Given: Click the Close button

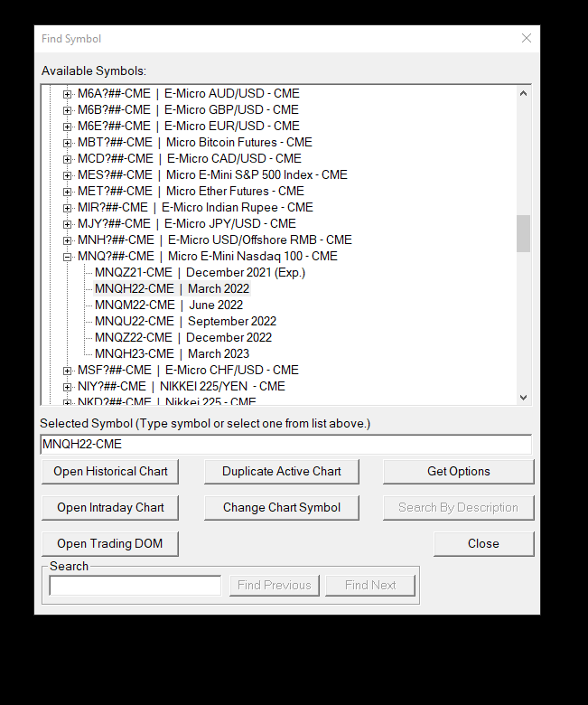Looking at the screenshot, I should pos(484,543).
